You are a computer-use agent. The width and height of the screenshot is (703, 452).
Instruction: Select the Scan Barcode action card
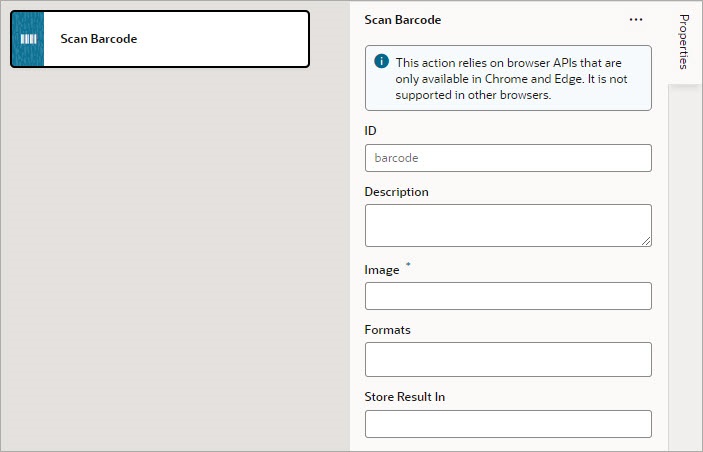click(x=175, y=39)
